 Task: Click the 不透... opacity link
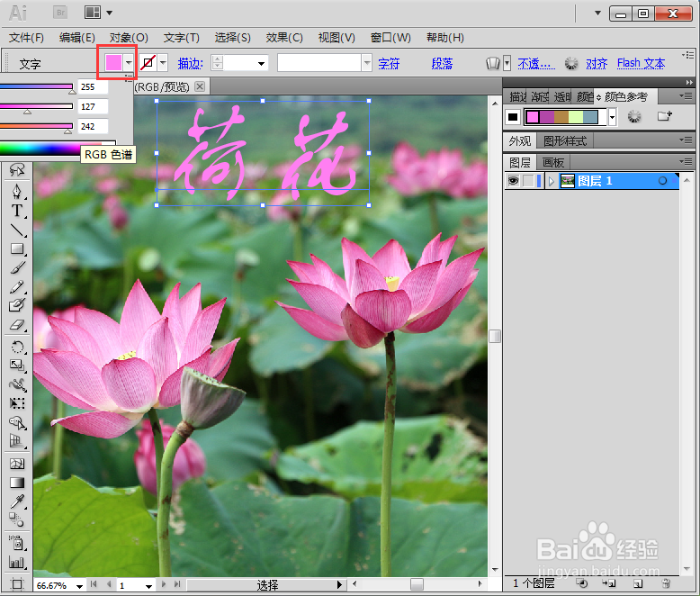(x=536, y=63)
